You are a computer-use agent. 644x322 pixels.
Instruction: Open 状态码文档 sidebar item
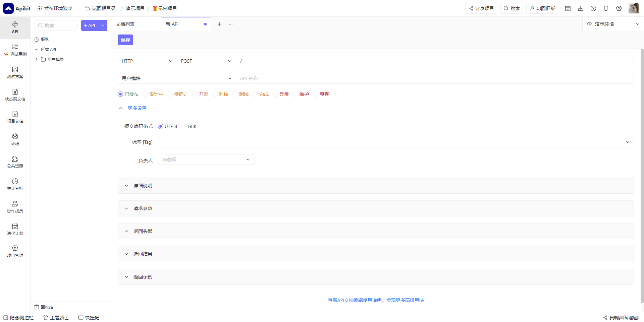click(15, 95)
